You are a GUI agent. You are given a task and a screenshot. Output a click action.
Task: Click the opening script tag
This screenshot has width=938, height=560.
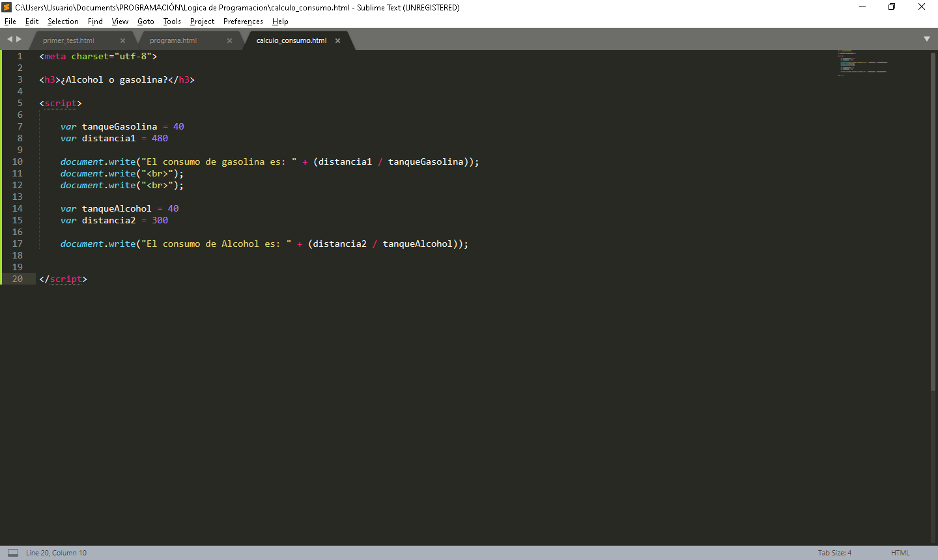point(61,104)
